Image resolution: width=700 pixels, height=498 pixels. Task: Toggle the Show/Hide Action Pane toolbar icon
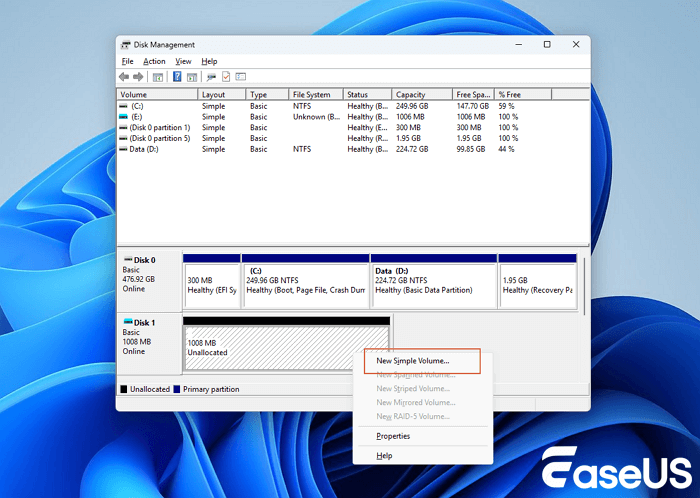coord(192,77)
